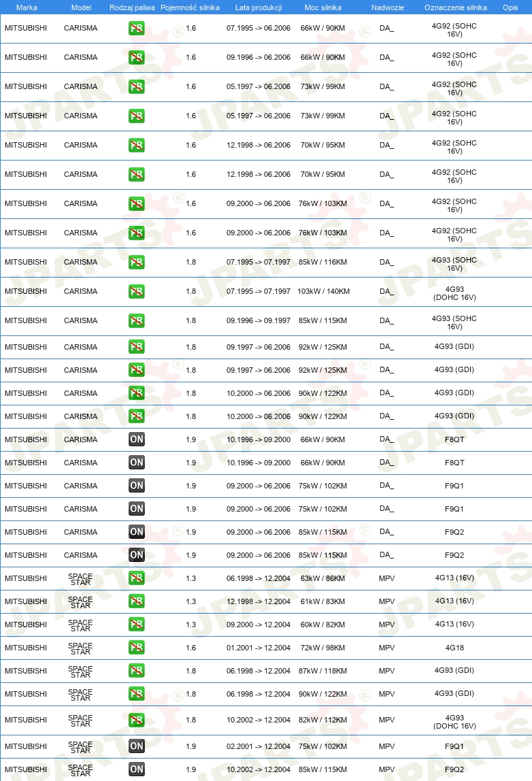Click the Model column header
532x781 pixels.
(81, 7)
